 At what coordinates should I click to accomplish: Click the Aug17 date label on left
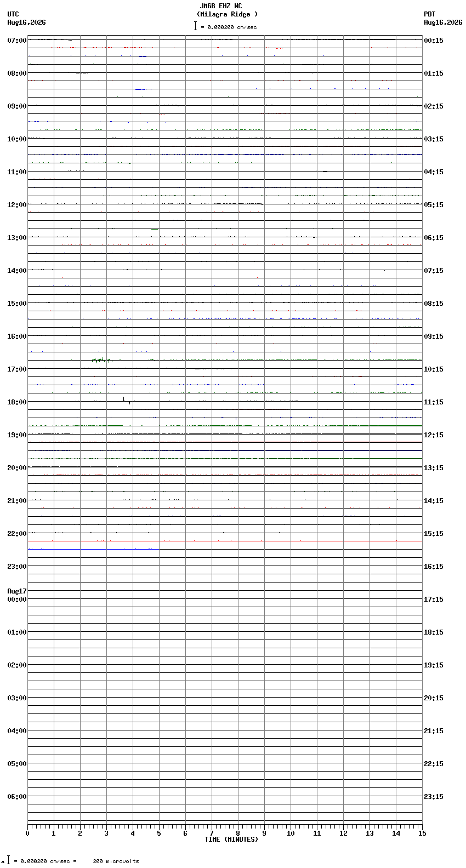(17, 591)
